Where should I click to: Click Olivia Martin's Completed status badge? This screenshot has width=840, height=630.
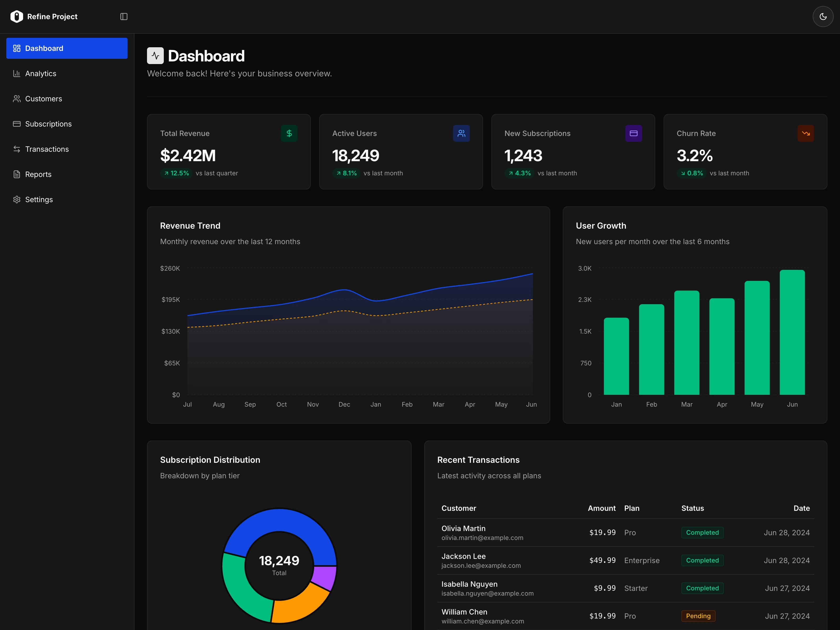click(702, 532)
